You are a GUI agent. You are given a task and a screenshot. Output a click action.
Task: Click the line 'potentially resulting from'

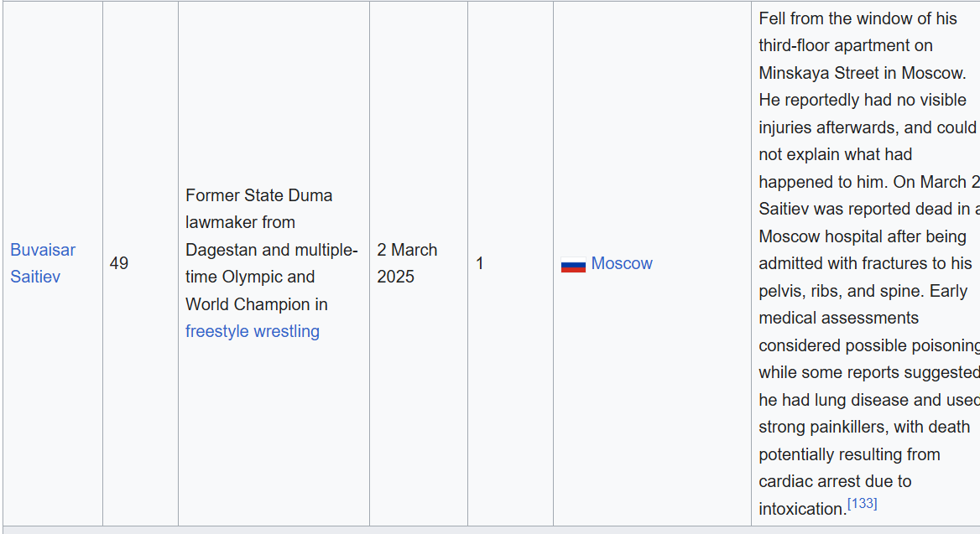[849, 454]
